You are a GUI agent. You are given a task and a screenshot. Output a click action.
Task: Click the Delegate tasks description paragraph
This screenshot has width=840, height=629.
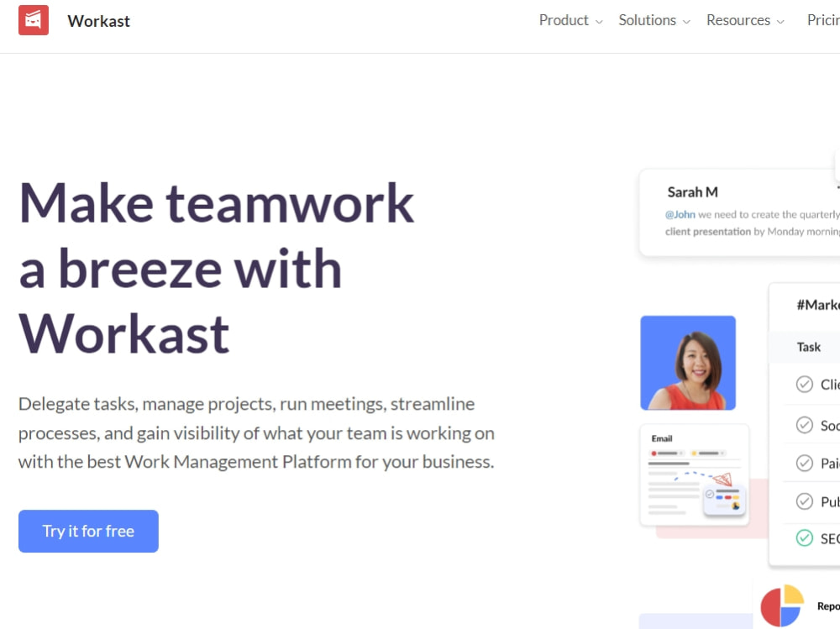pyautogui.click(x=256, y=432)
